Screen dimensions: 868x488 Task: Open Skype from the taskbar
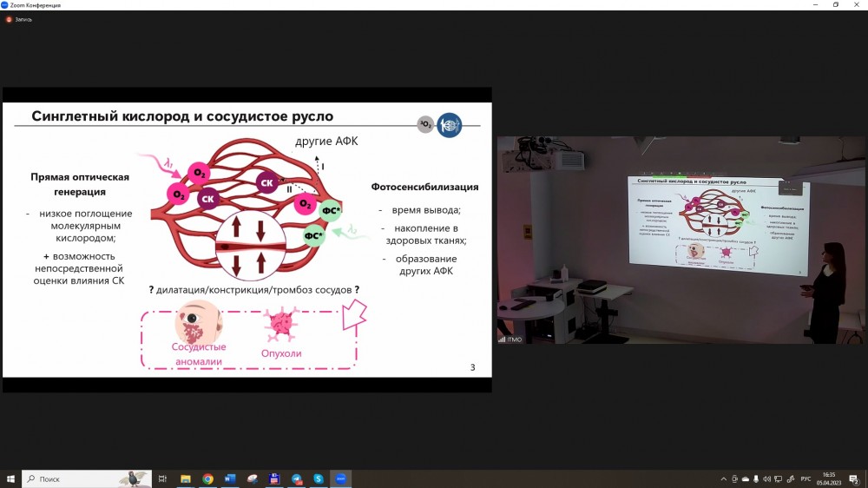pos(319,478)
